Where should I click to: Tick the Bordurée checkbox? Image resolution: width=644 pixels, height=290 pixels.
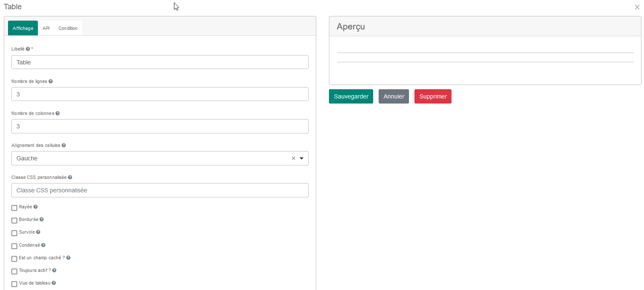[x=14, y=220]
